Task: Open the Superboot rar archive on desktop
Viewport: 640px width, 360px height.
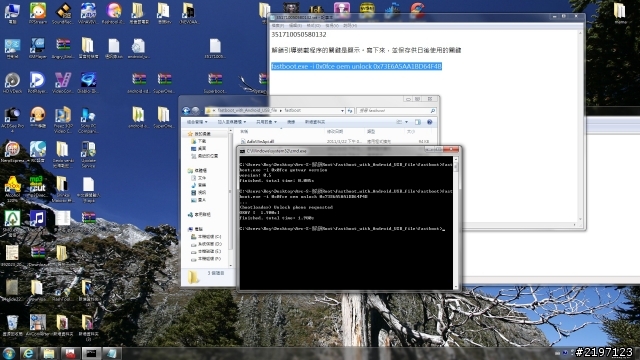Action: tap(215, 83)
